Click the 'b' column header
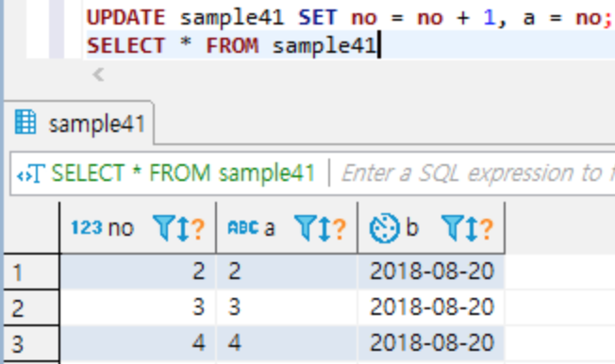615x364 pixels. [x=431, y=227]
